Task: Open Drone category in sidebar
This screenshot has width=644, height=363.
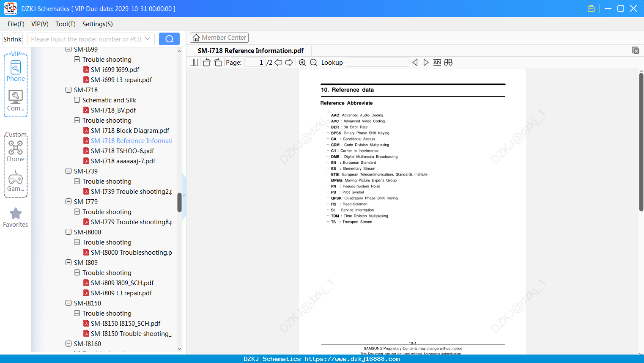Action: (x=16, y=151)
